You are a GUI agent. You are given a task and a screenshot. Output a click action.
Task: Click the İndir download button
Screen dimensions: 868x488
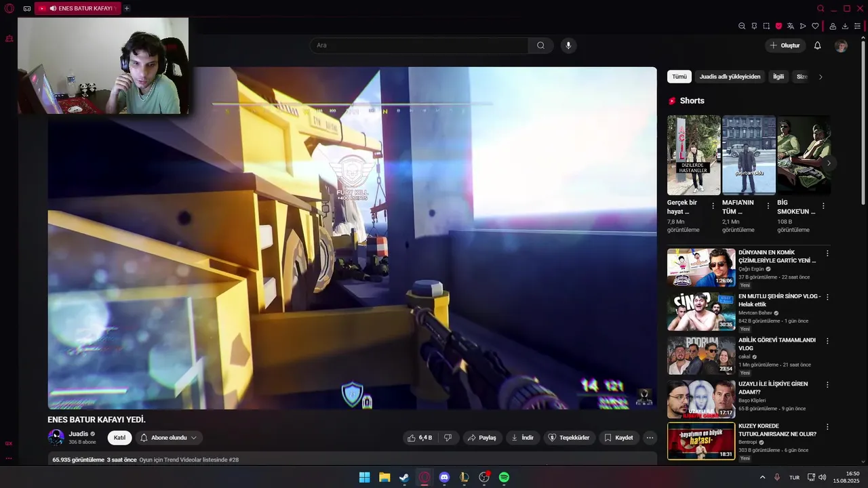pos(522,438)
